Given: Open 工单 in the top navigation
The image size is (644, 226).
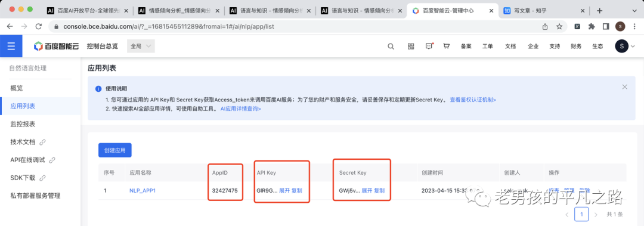Looking at the screenshot, I should click(x=488, y=47).
